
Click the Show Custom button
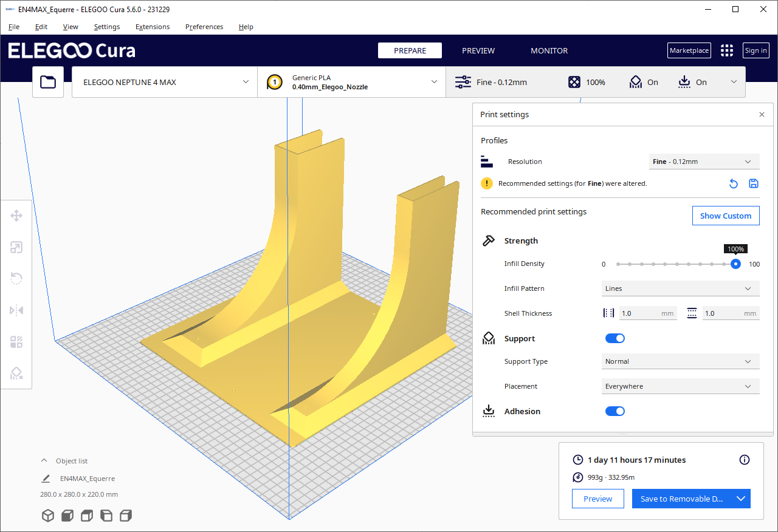pos(725,216)
